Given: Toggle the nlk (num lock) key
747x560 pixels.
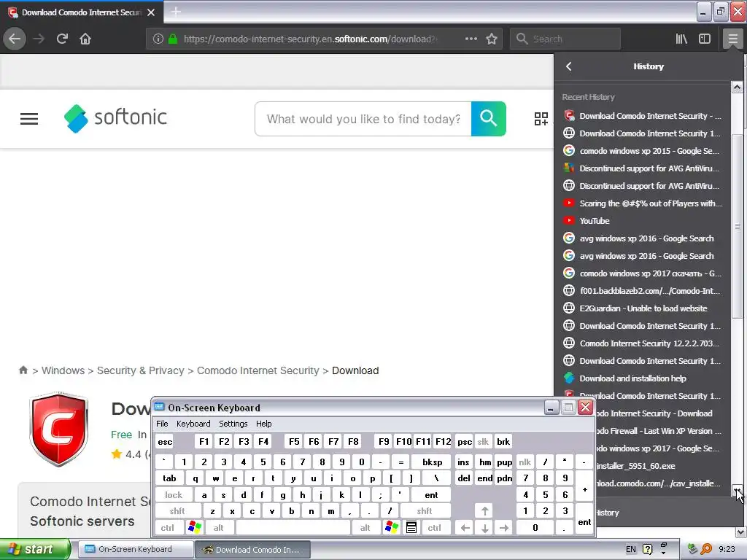Looking at the screenshot, I should pos(525,462).
